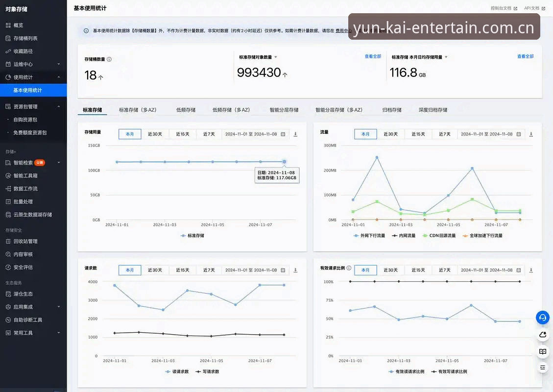
Task: Open the 概览 overview icon in sidebar
Action: [x=8, y=25]
